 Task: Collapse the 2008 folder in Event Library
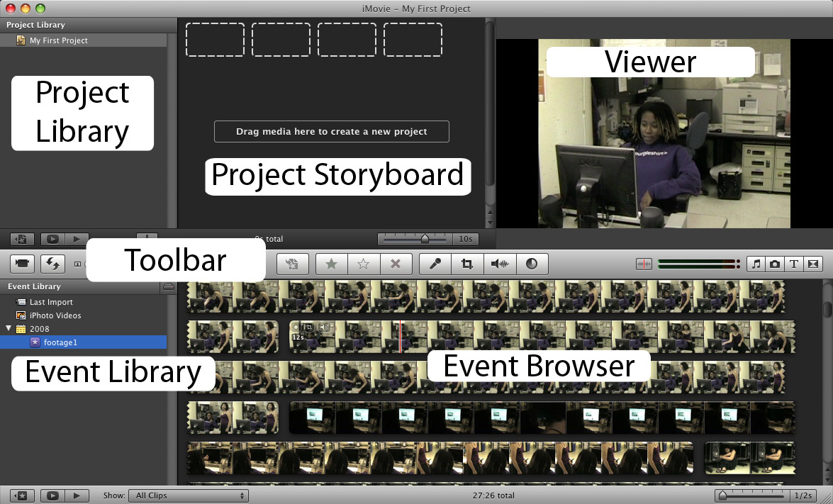pos(7,328)
